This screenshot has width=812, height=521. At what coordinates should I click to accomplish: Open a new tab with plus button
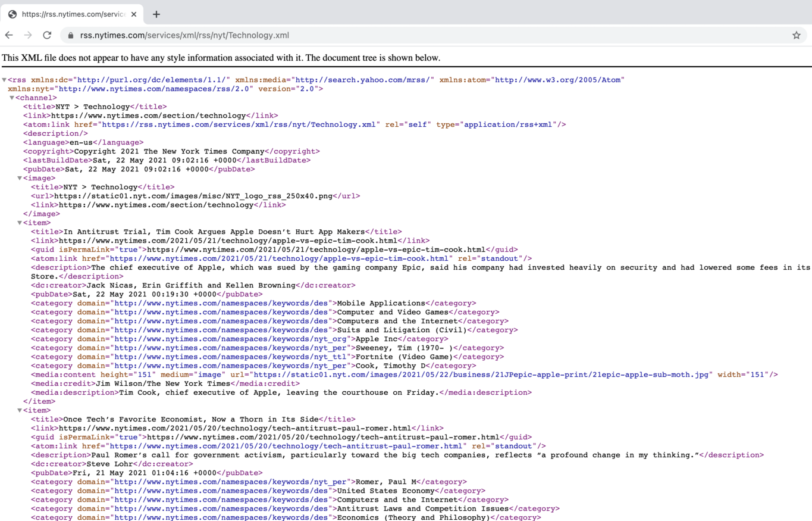tap(156, 14)
